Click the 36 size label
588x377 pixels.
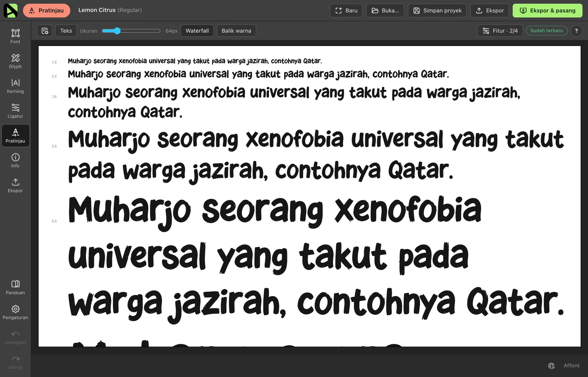(54, 97)
